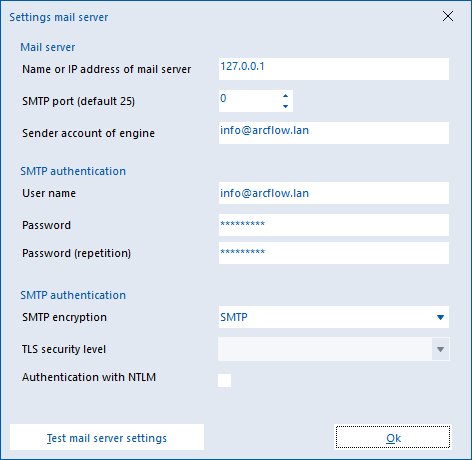Click the Mail server section heading

point(48,47)
